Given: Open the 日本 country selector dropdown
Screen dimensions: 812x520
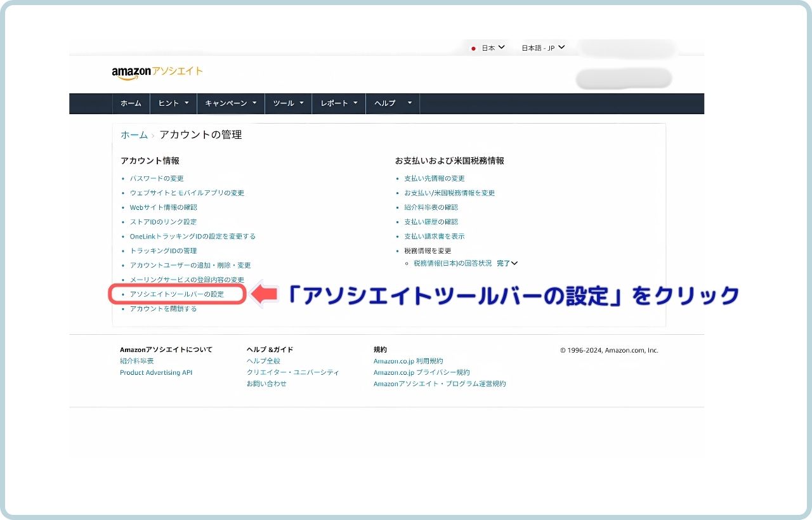Looking at the screenshot, I should tap(488, 48).
